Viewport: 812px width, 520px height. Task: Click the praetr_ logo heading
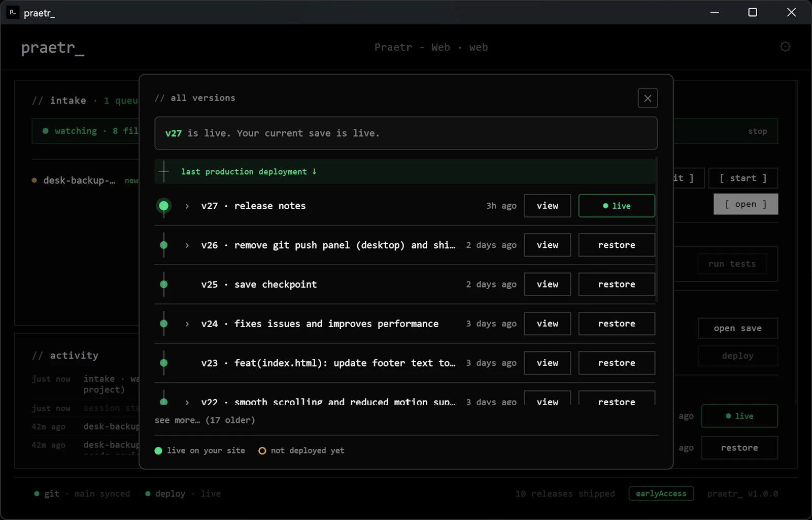click(53, 47)
